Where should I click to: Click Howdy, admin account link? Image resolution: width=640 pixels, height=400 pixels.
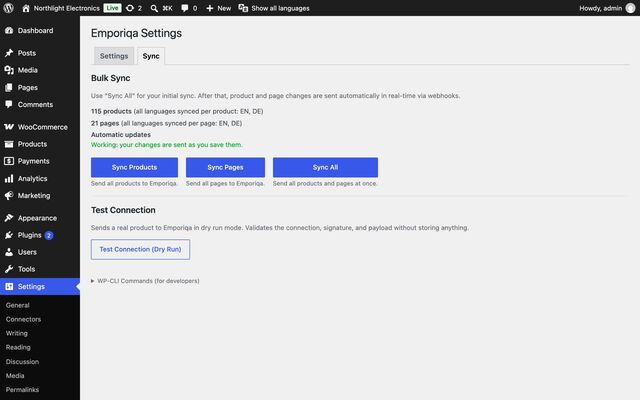tap(600, 8)
